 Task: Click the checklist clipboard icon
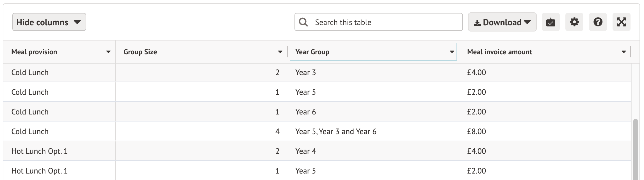pos(551,22)
